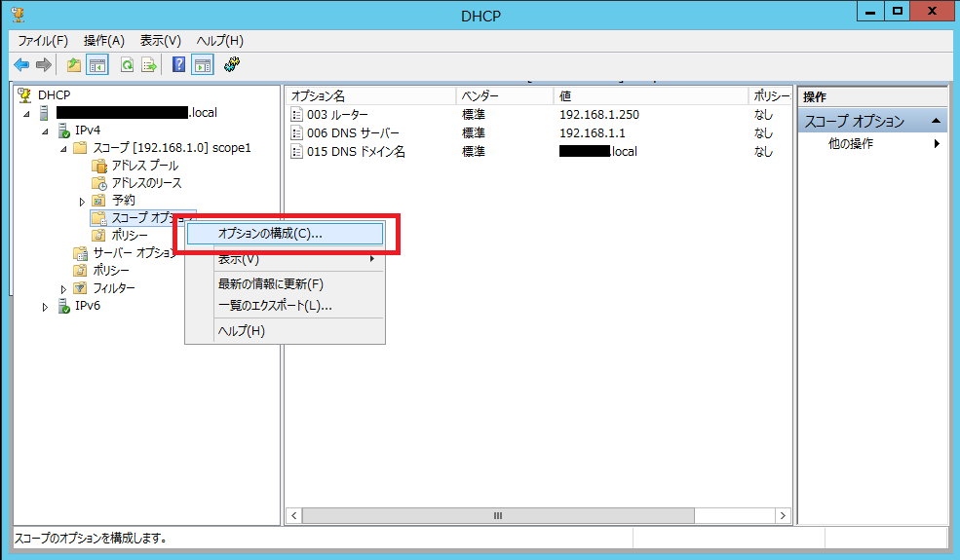Screen dimensions: 960x560
Task: Expand the フィルター tree node
Action: 64,289
